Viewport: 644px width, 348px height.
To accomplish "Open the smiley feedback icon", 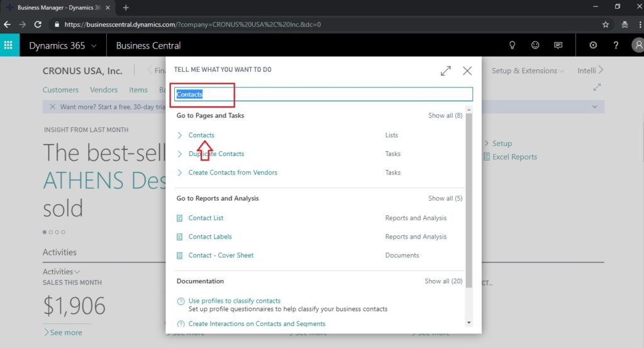I will point(535,45).
